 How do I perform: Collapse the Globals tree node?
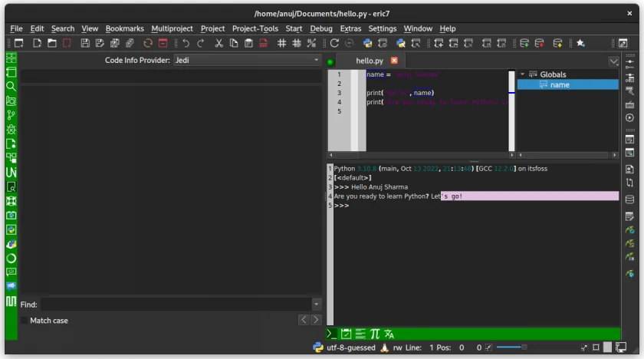(x=522, y=74)
